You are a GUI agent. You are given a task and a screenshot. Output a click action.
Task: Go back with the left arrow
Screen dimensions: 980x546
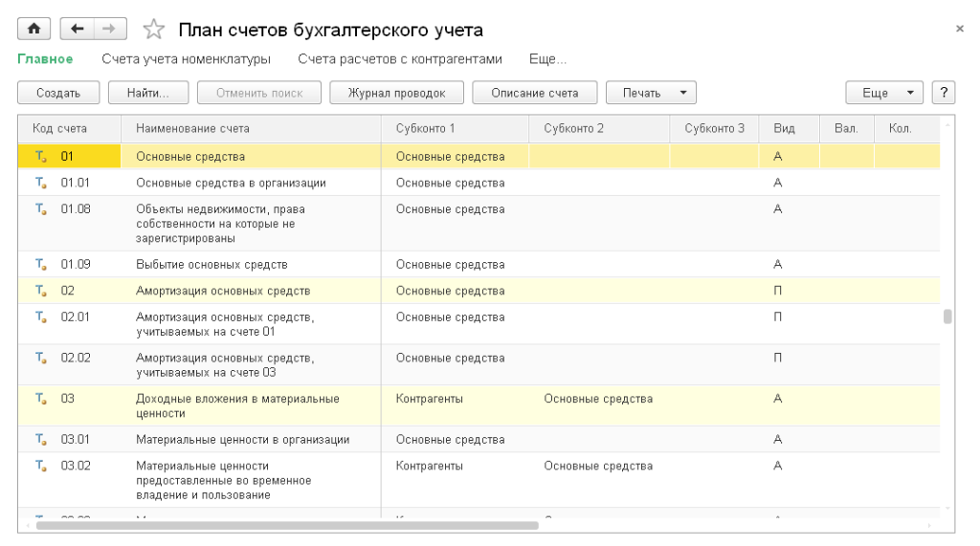tap(77, 30)
